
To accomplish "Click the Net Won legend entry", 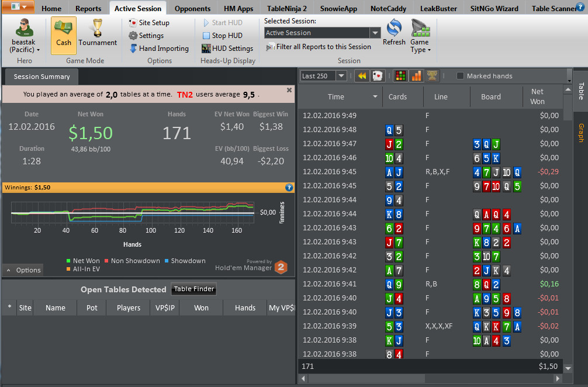I will pyautogui.click(x=83, y=261).
